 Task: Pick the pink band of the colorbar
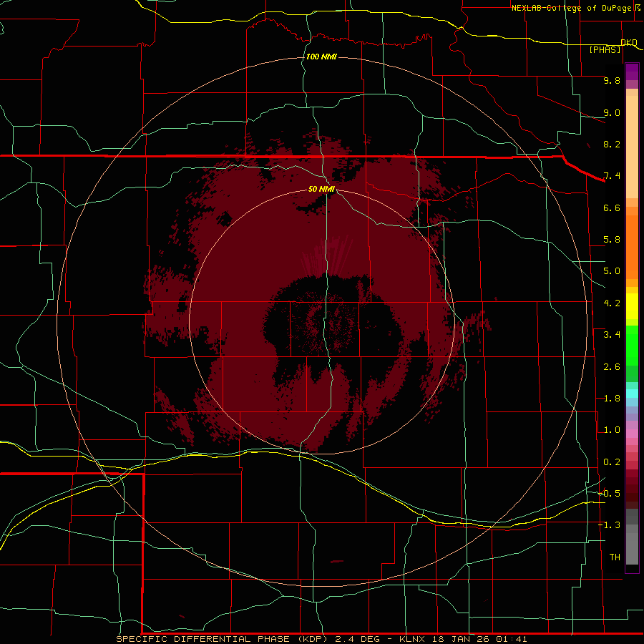[x=632, y=434]
